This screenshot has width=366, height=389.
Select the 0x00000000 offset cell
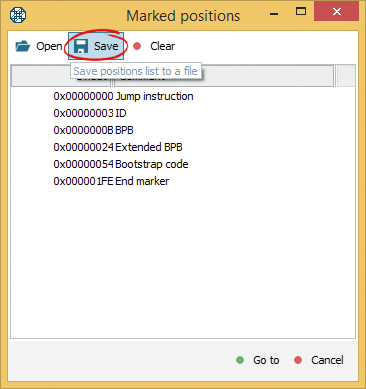point(83,96)
